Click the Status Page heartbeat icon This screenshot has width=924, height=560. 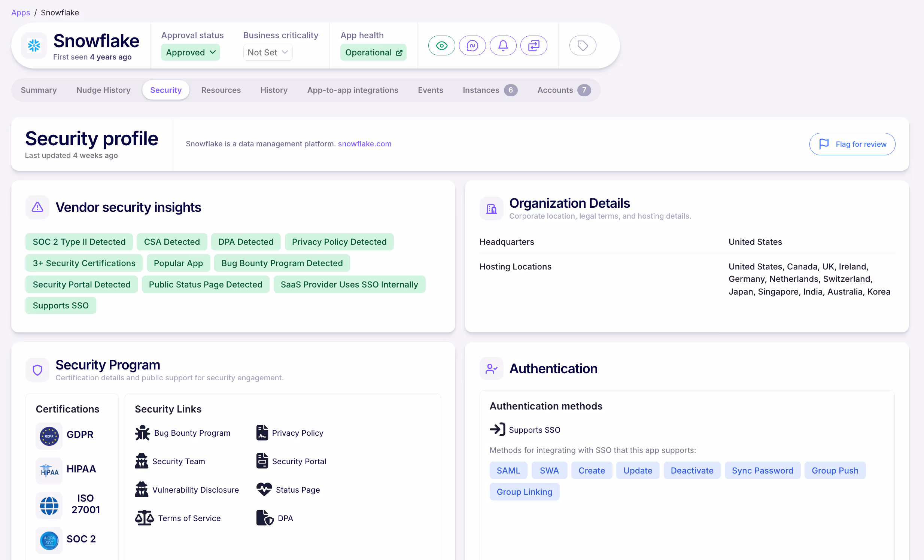pyautogui.click(x=264, y=490)
